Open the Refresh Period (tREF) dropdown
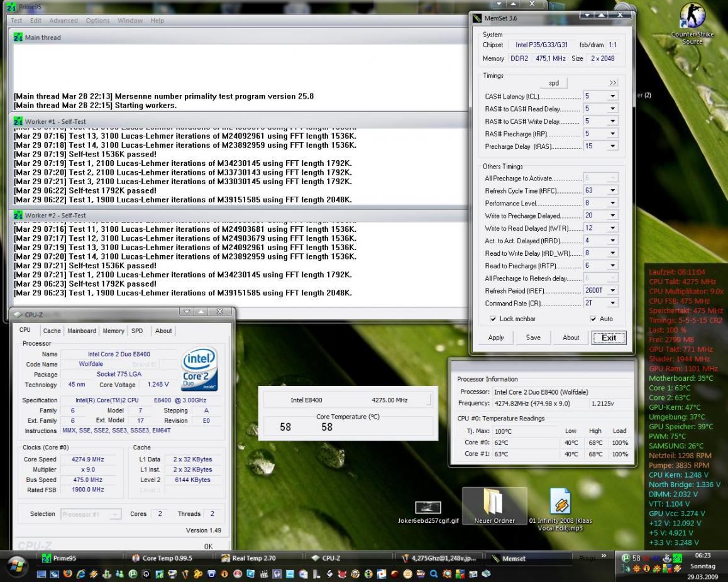This screenshot has height=582, width=728. point(612,290)
